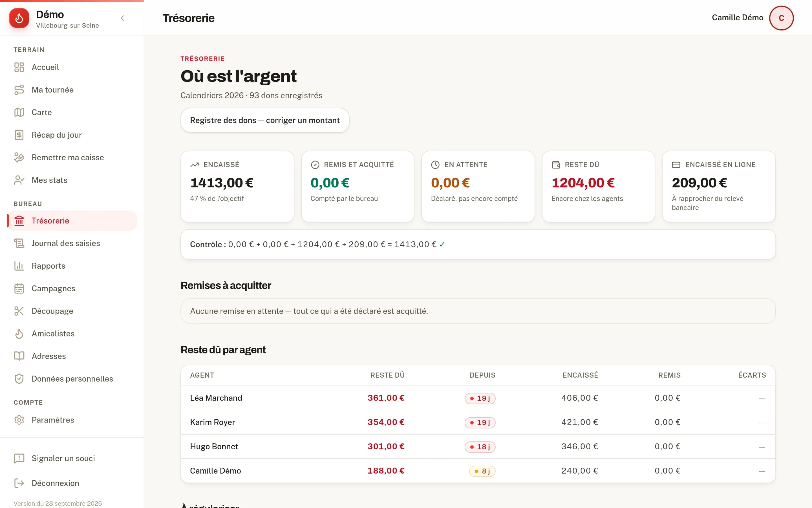Open Rapports bar chart icon
Screen dimensions: 812x508
tap(19, 266)
